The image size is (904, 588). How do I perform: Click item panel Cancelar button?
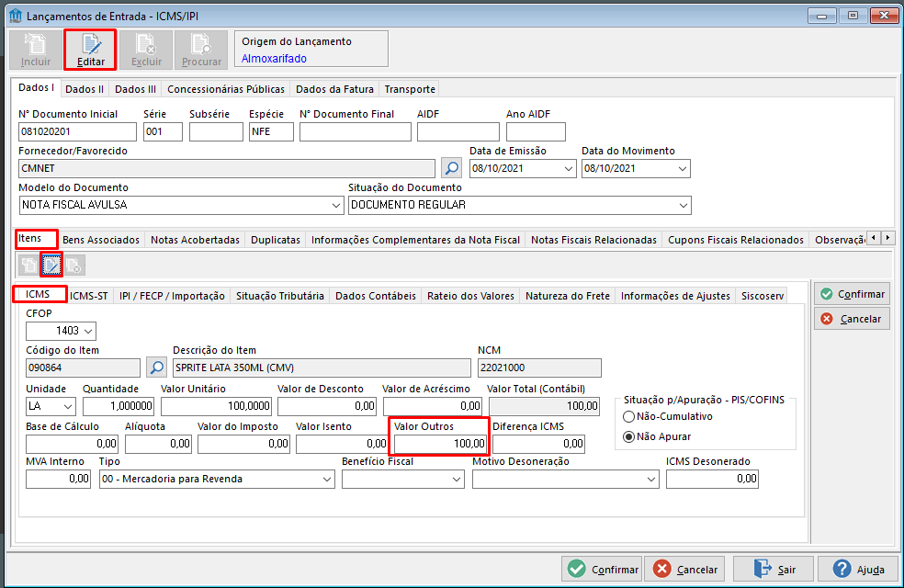point(853,319)
